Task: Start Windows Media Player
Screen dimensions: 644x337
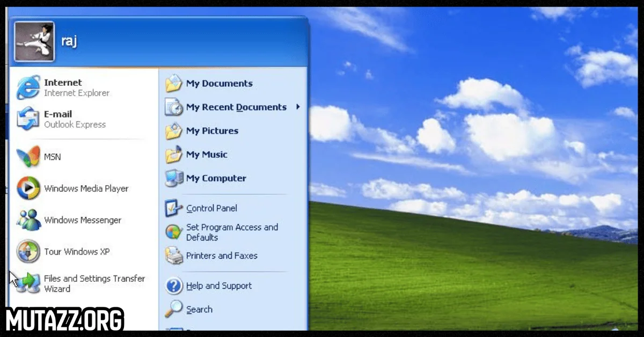Action: click(x=86, y=189)
